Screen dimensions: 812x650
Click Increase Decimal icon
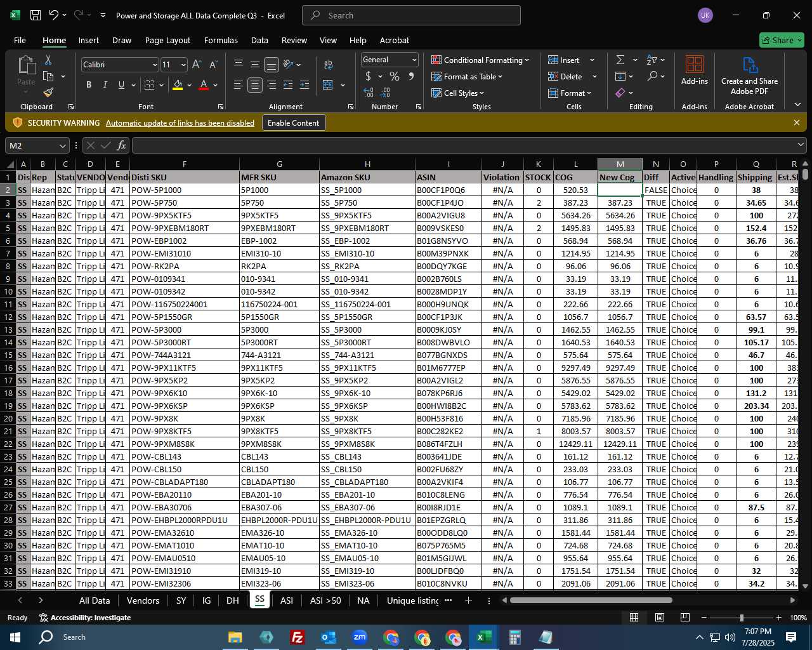coord(369,93)
